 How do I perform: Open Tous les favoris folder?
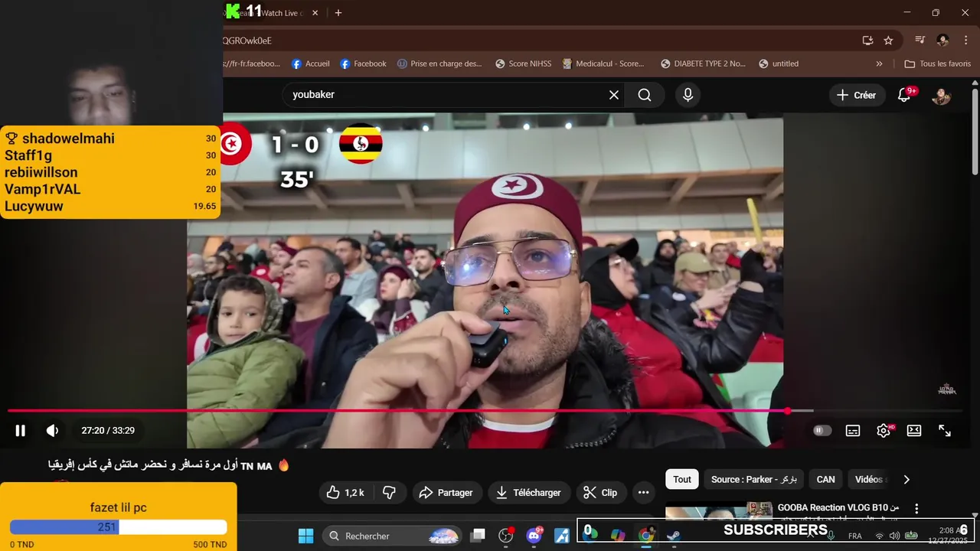tap(937, 64)
